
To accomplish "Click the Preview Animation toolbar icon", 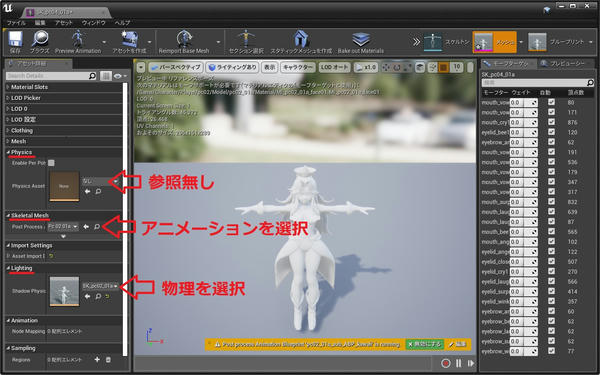I will tap(78, 39).
